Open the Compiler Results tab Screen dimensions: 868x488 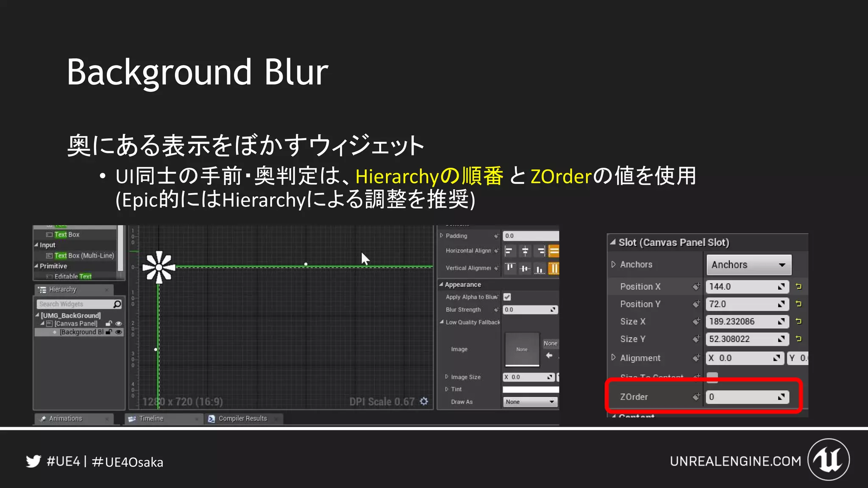tap(243, 419)
